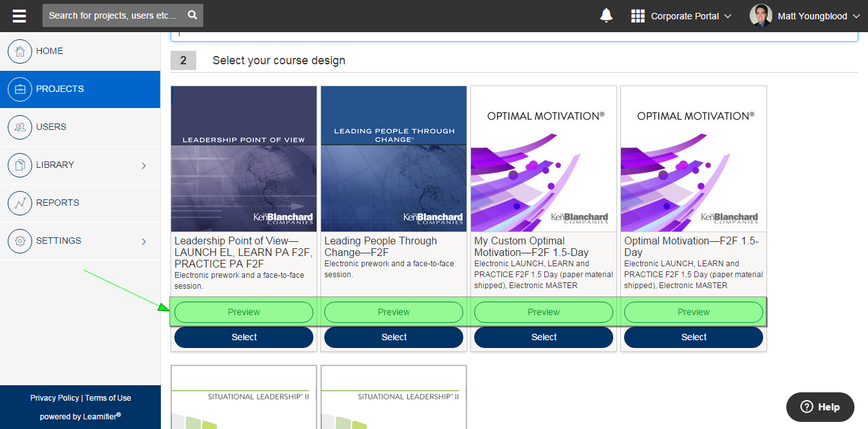Click the Corporate Portal grid icon
The image size is (868, 429).
(x=638, y=16)
